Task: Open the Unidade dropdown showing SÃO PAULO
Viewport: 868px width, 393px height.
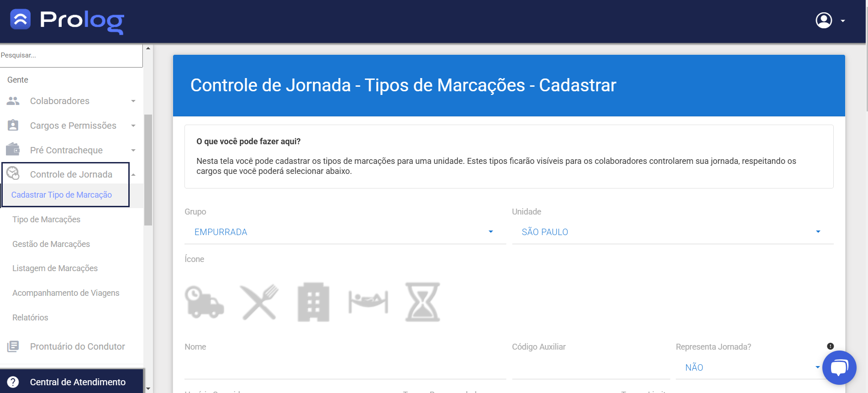Action: coord(672,232)
